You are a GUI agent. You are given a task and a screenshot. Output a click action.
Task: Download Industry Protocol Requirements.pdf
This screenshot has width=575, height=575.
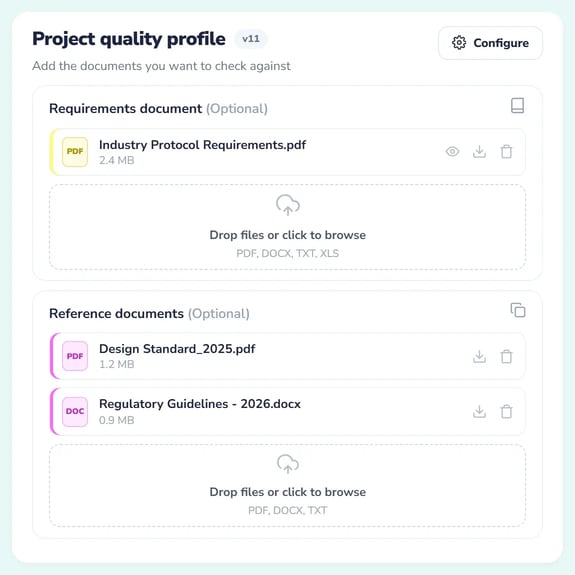(479, 151)
